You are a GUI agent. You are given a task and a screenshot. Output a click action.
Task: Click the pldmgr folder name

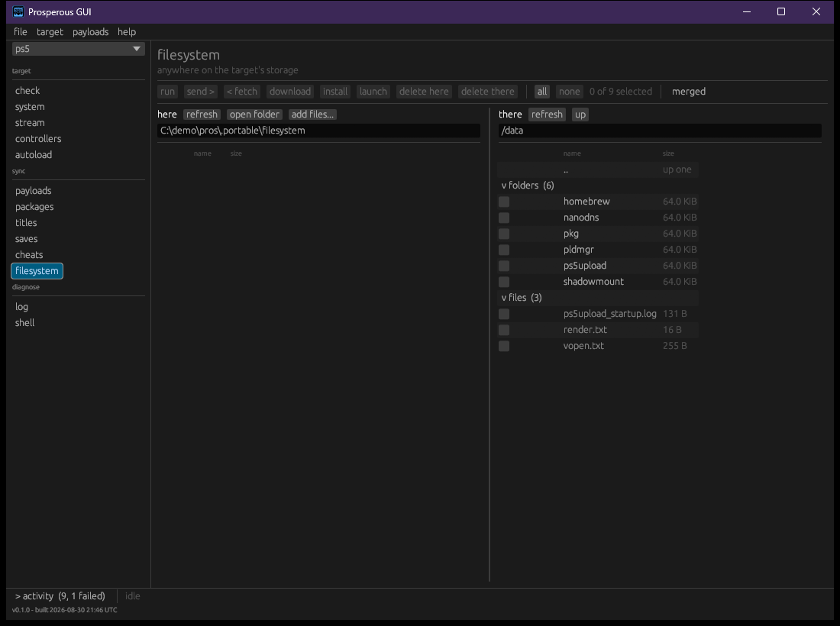click(579, 250)
